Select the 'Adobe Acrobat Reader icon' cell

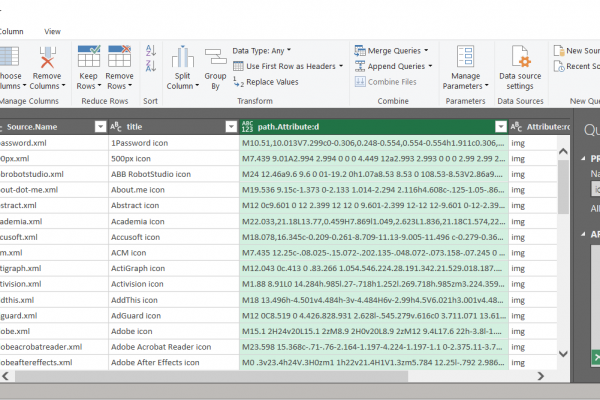click(x=174, y=347)
